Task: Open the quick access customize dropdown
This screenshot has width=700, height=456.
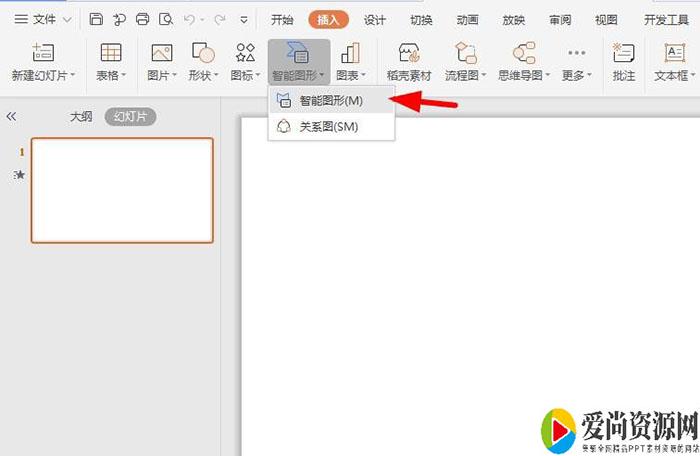Action: pos(244,20)
